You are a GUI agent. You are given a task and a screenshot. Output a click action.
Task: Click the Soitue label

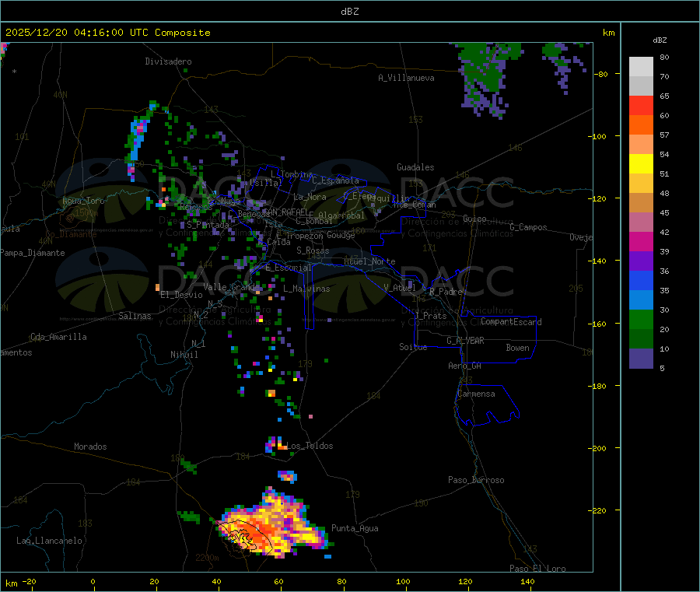[414, 347]
